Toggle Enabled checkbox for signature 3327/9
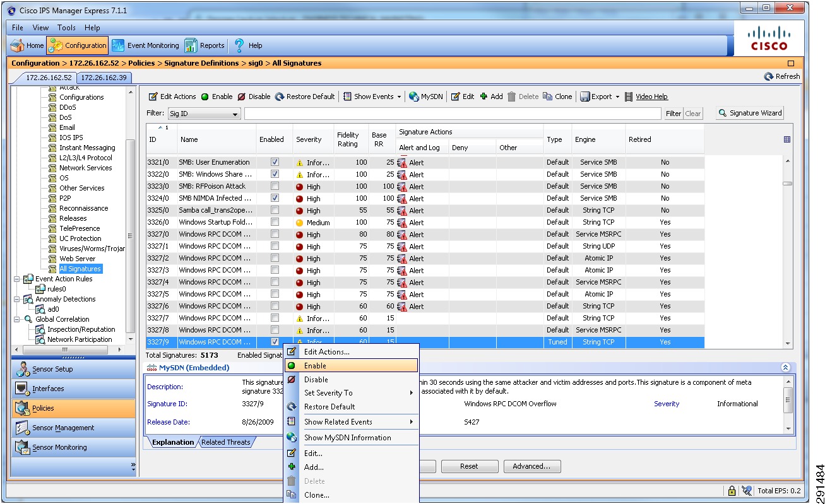The height and width of the screenshot is (504, 825). click(275, 342)
